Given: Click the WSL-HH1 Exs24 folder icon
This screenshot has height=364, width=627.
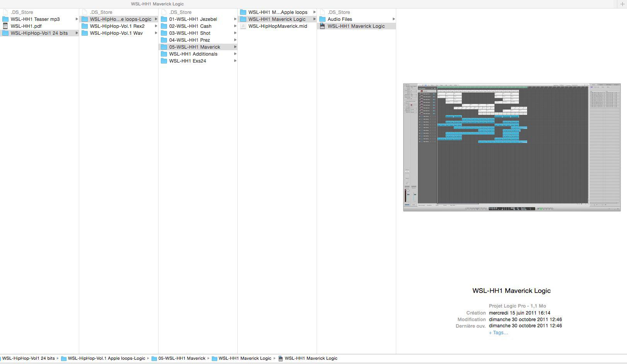Looking at the screenshot, I should click(x=164, y=61).
